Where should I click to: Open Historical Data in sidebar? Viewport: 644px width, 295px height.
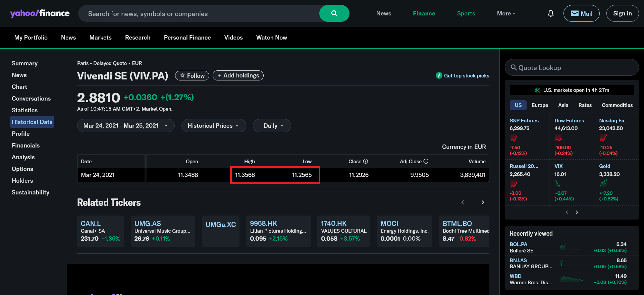pos(32,122)
